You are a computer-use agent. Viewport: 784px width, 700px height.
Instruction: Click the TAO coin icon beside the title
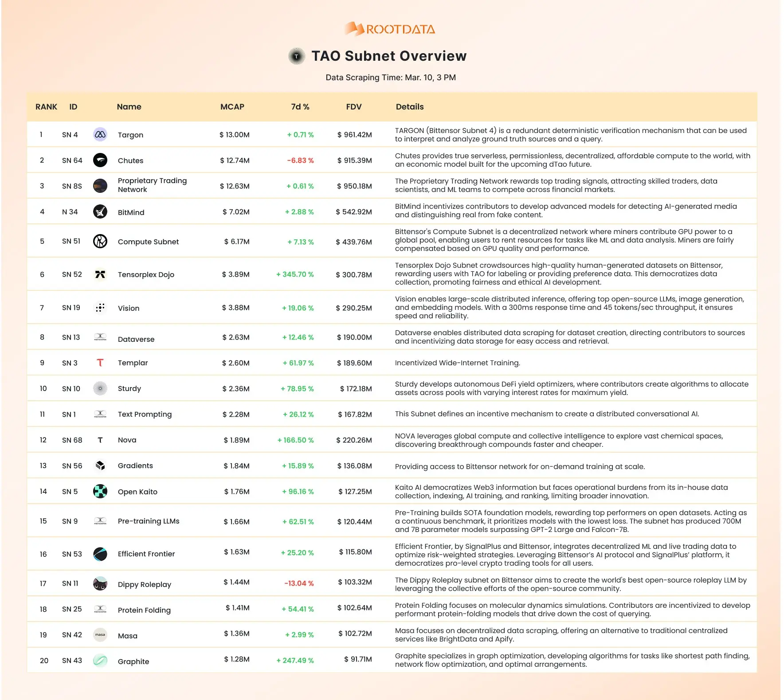[296, 56]
